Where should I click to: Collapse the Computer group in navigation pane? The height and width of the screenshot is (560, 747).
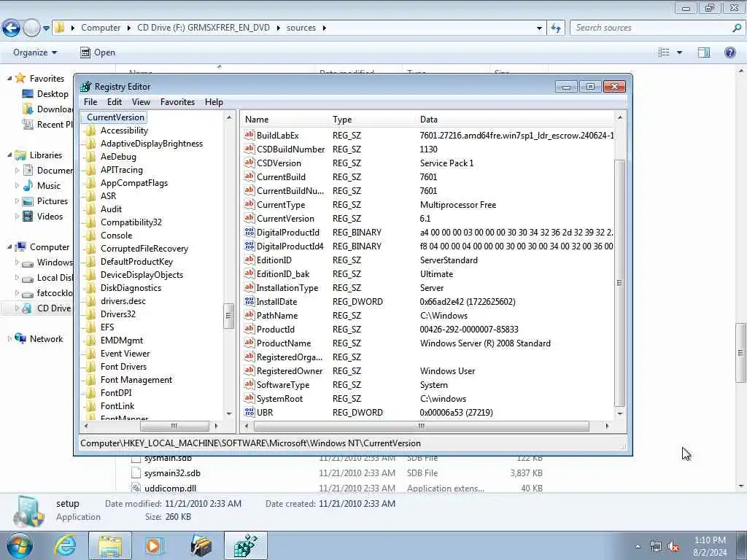(x=9, y=246)
